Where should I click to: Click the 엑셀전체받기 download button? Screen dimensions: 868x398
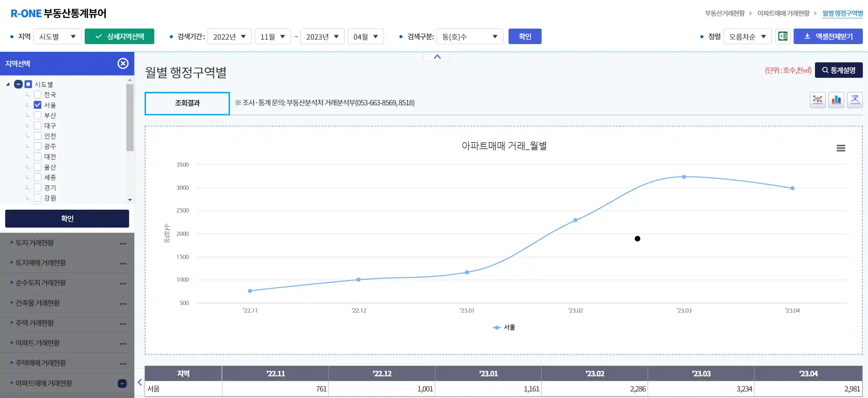click(828, 36)
